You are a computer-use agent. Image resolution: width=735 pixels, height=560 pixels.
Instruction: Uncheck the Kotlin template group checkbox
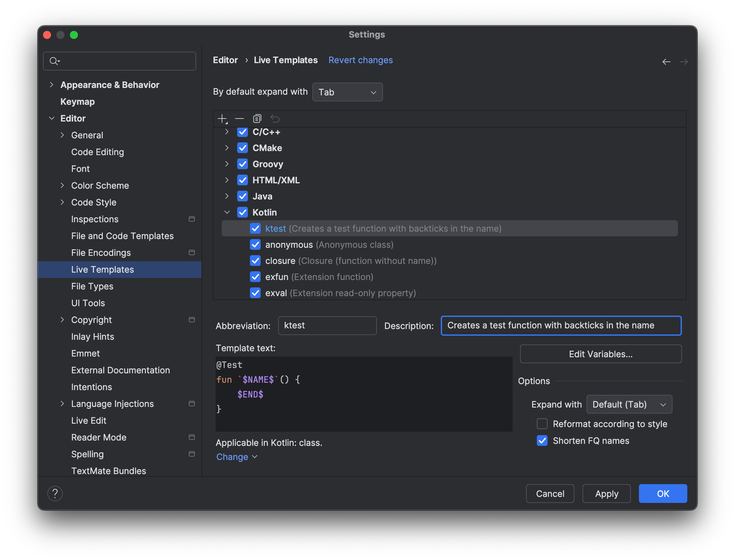click(x=243, y=212)
